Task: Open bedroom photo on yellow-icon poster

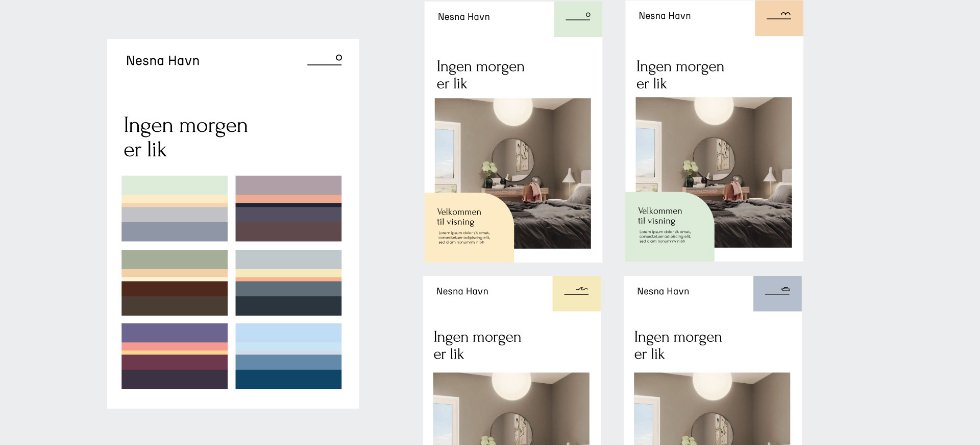Action: click(x=511, y=409)
